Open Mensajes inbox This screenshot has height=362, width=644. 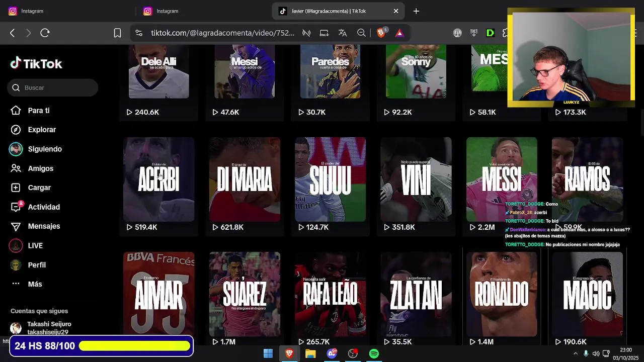(x=44, y=226)
